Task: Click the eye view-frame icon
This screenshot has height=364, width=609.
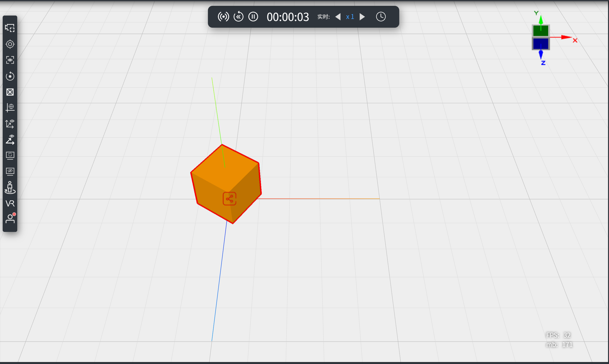Action: click(10, 60)
